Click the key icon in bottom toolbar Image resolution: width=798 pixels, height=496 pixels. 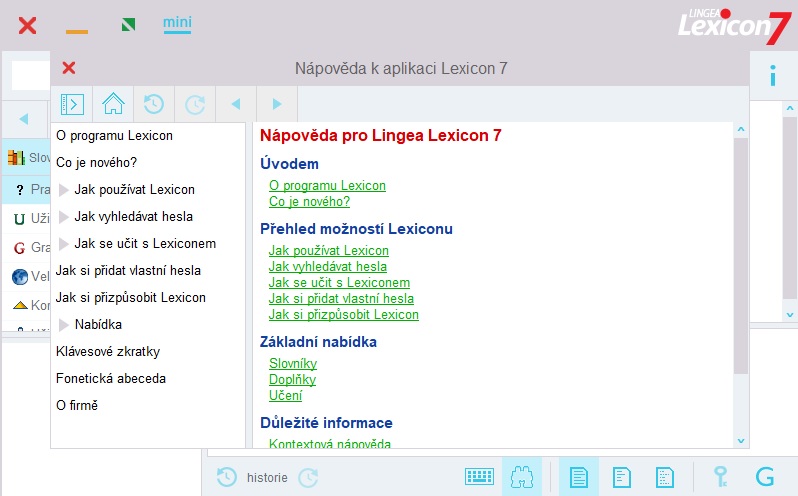(x=720, y=477)
